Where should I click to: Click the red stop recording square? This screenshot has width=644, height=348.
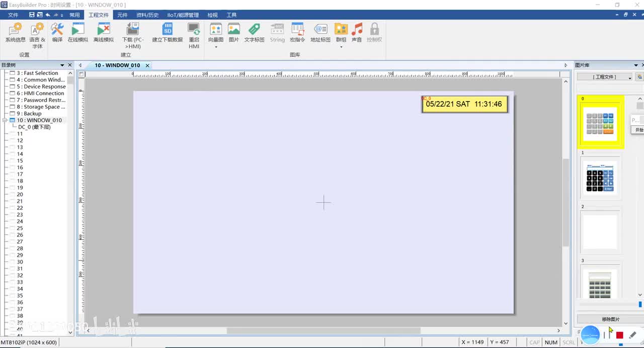point(619,335)
